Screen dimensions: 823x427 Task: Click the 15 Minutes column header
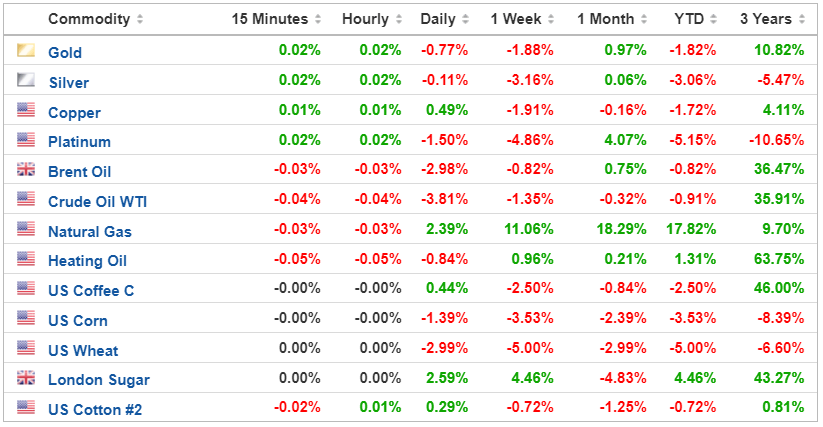270,20
